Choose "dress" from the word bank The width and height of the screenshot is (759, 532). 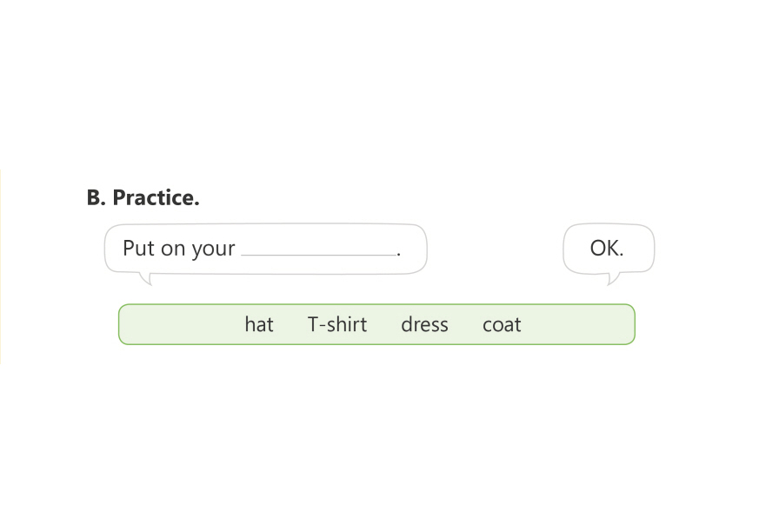[x=424, y=325]
